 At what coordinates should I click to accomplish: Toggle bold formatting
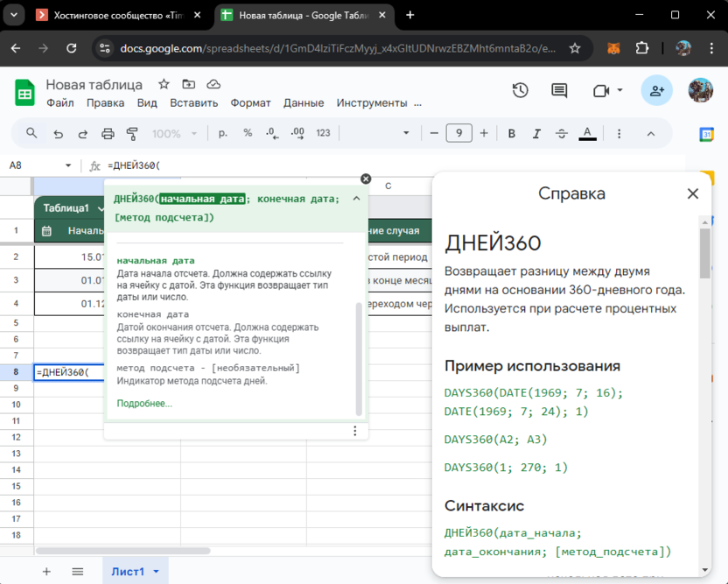coord(512,134)
